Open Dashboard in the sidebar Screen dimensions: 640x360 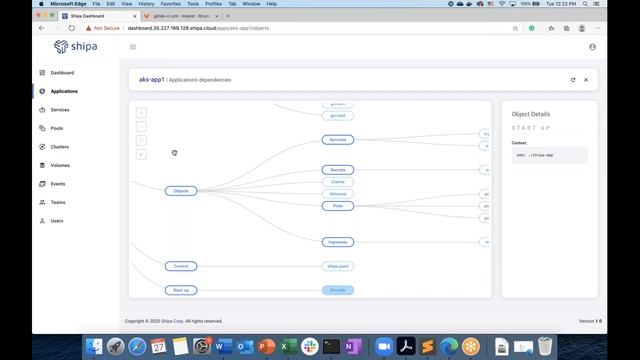click(62, 73)
